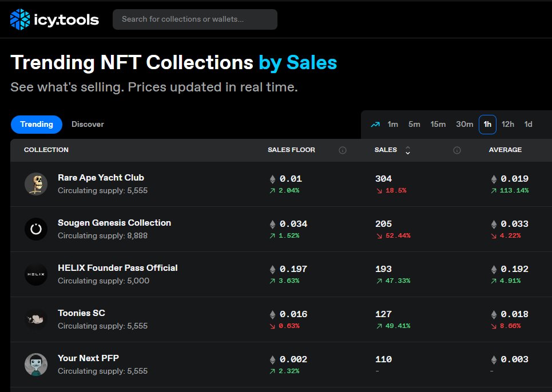Click the up arrow beside 47.33%

pos(379,281)
